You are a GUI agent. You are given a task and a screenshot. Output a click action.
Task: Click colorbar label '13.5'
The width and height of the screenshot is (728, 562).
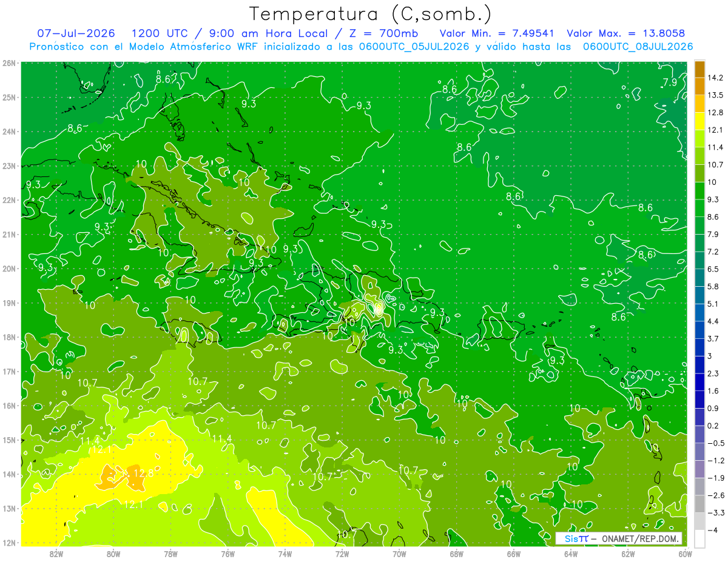click(716, 95)
